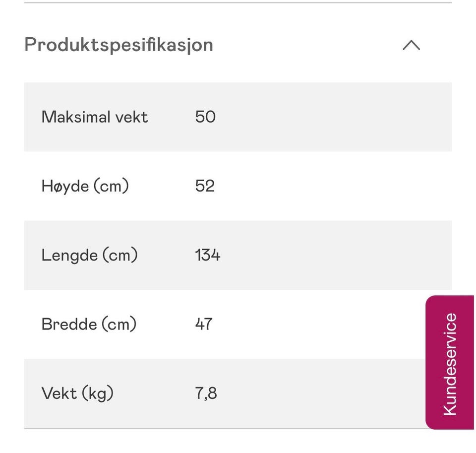This screenshot has width=476, height=453.
Task: Click the Høyde (cm) label
Action: point(85,186)
